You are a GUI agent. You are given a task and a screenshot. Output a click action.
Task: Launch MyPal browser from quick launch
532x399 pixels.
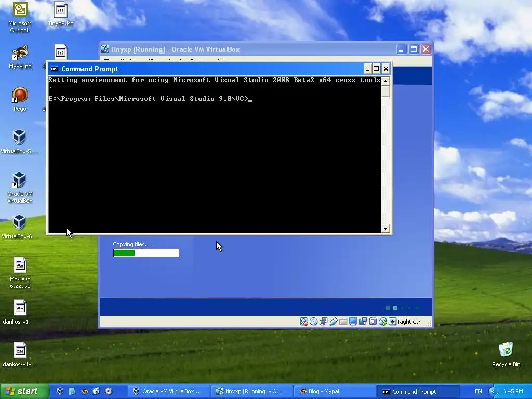click(x=84, y=391)
